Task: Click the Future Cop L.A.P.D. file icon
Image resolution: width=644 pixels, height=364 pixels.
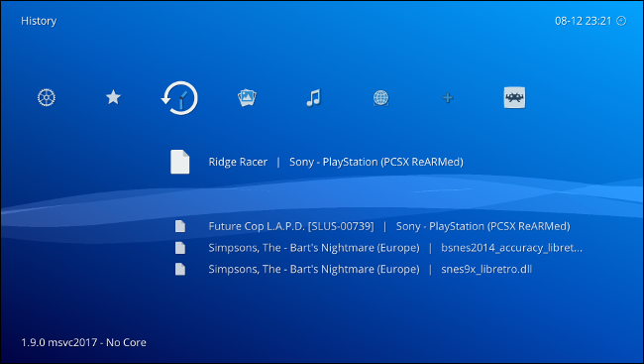Action: tap(180, 226)
